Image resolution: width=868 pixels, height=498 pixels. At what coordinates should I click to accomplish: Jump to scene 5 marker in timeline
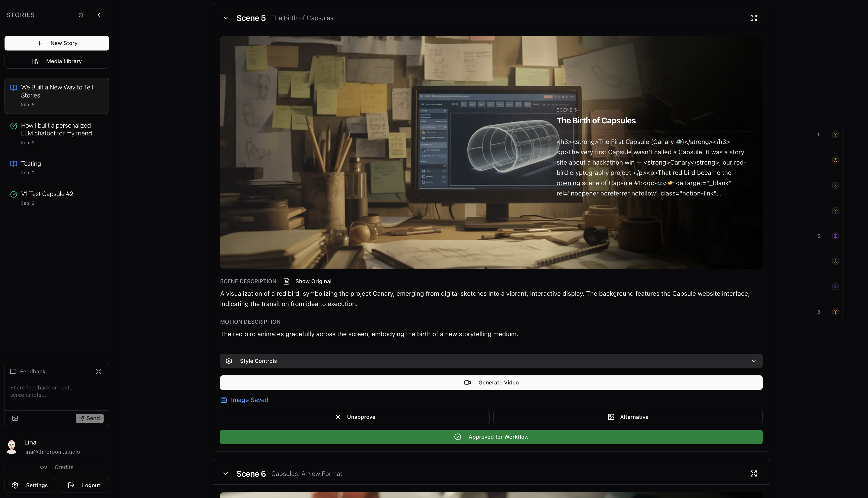click(835, 236)
